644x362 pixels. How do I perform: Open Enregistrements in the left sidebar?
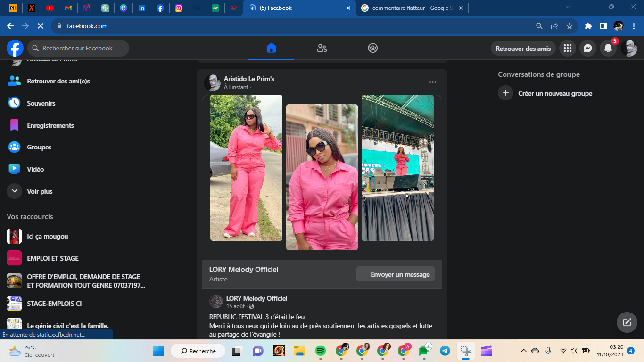[x=50, y=125]
